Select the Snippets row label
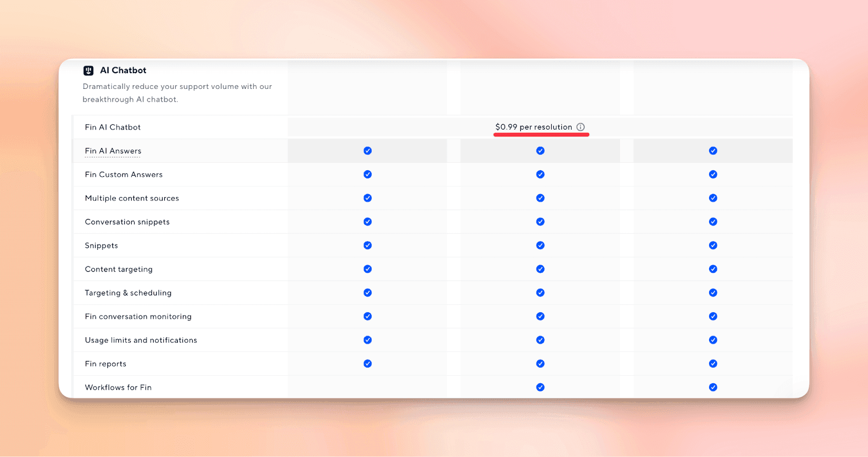Screen dimensions: 868x457 coord(101,246)
